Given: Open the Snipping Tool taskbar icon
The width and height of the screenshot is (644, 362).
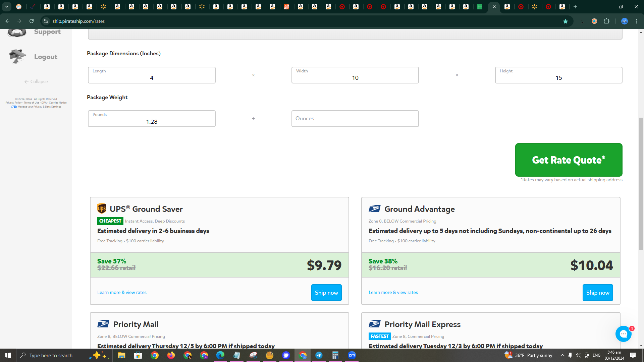Looking at the screenshot, I should (253, 355).
